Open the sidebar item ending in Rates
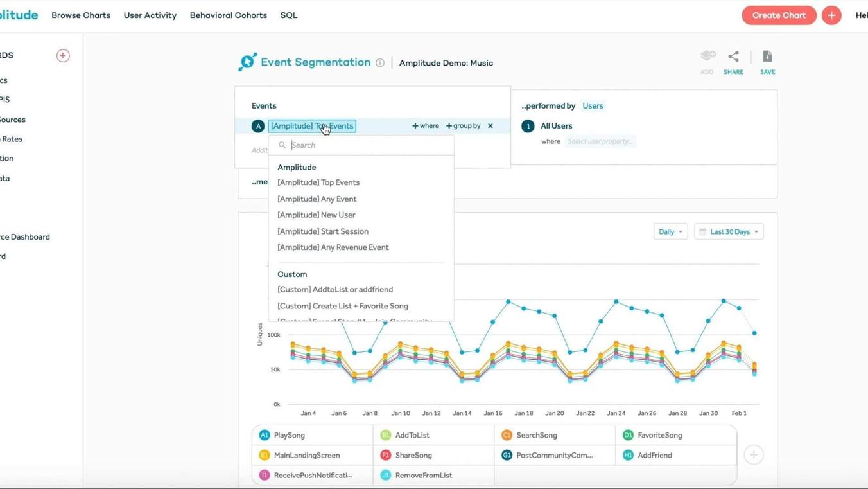The height and width of the screenshot is (489, 868). pyautogui.click(x=12, y=139)
